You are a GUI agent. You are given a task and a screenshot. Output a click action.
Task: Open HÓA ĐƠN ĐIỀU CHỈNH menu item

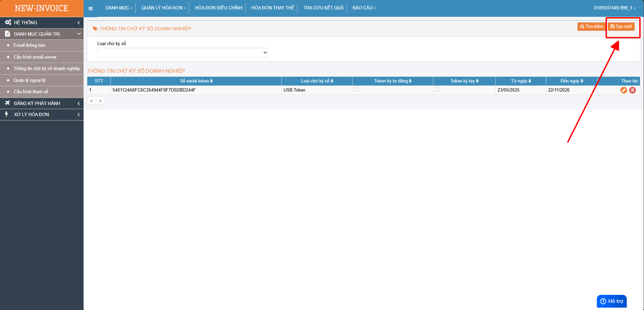click(x=218, y=8)
